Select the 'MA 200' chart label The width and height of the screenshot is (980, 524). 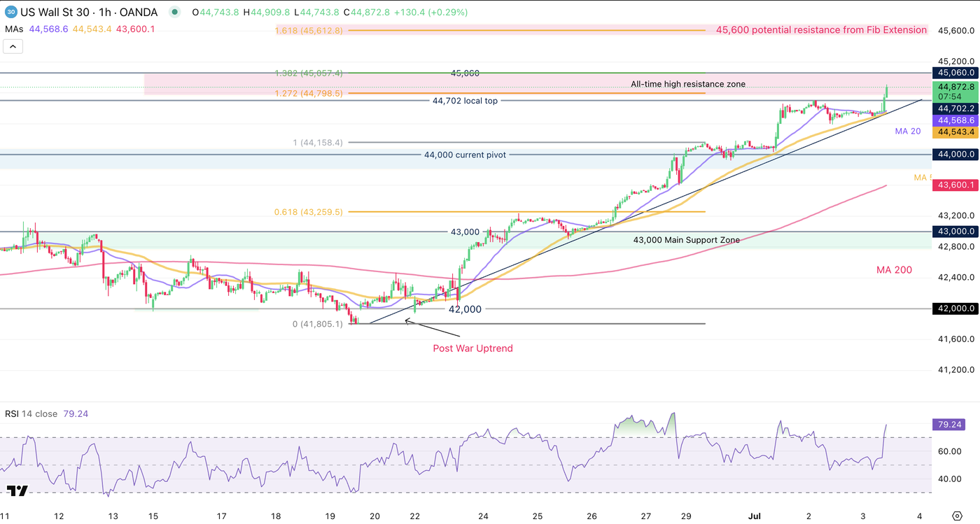click(x=894, y=270)
